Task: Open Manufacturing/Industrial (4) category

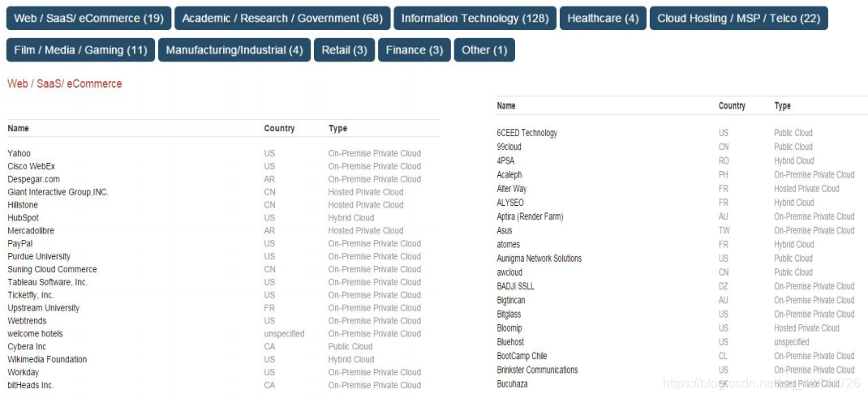Action: (234, 49)
